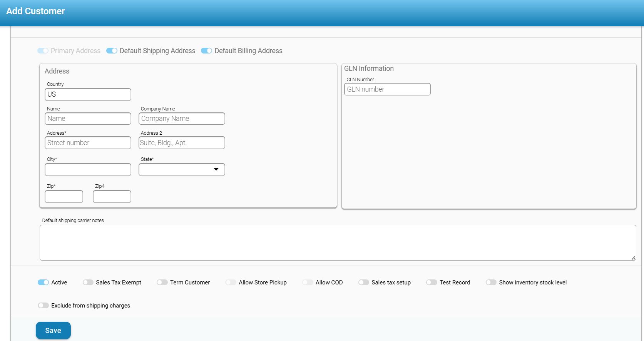The image size is (644, 341).
Task: Enable Show inventory stock level toggle
Action: [x=491, y=282]
